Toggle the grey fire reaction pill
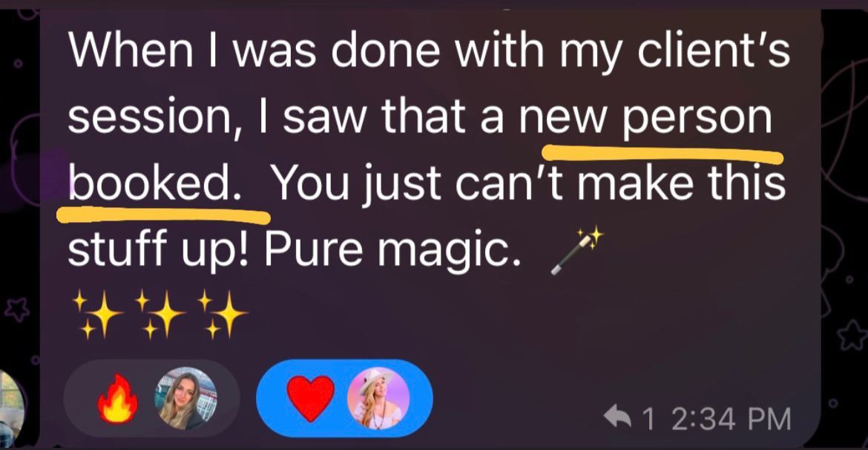Image resolution: width=868 pixels, height=450 pixels. pyautogui.click(x=151, y=399)
